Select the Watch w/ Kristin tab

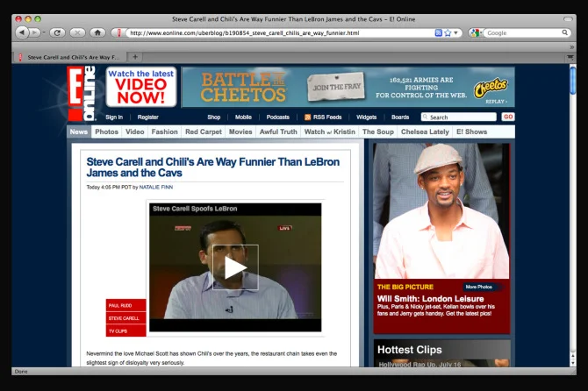[x=330, y=132]
